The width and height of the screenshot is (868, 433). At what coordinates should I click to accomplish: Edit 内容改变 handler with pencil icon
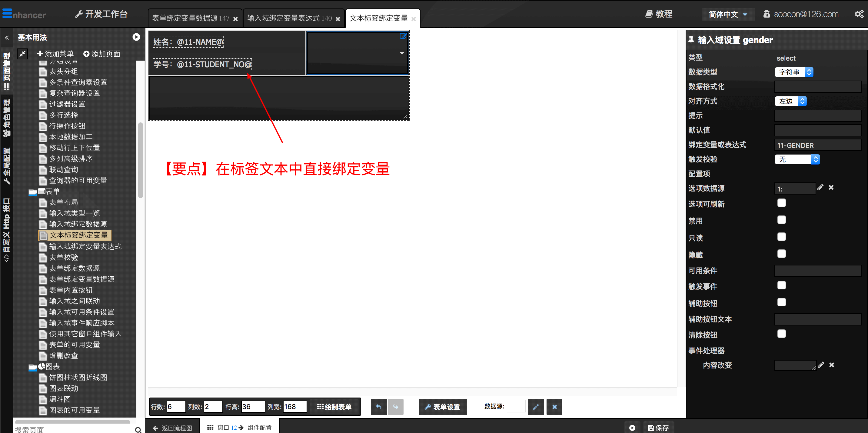(x=821, y=365)
